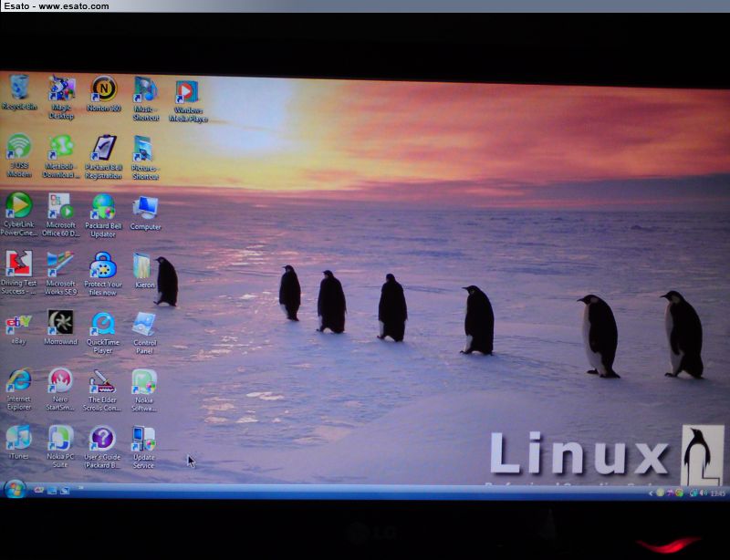Open the volume speaker tray icon
The width and height of the screenshot is (730, 560).
click(704, 493)
